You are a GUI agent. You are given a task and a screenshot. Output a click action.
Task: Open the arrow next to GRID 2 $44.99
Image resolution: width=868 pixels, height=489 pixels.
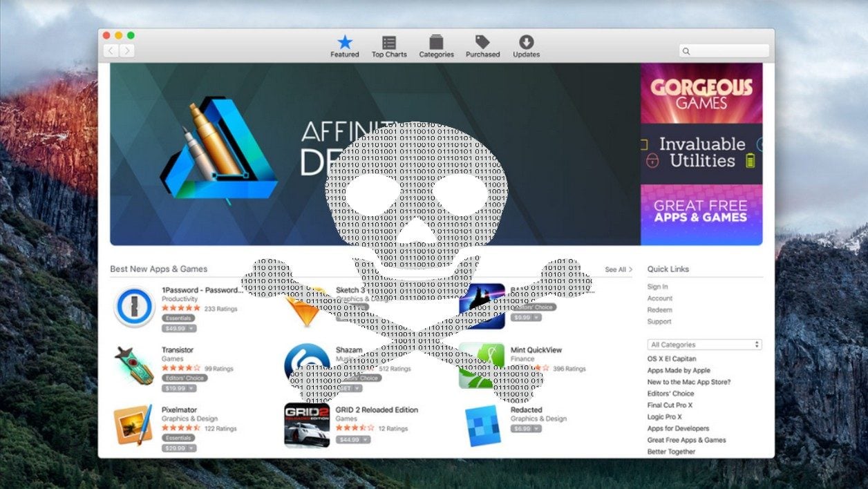point(366,439)
